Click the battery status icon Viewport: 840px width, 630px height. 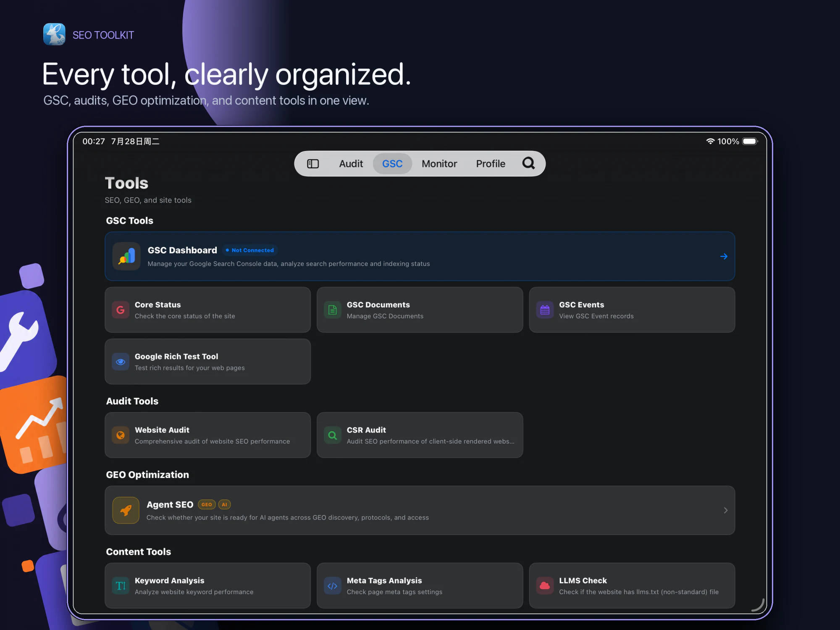[x=750, y=141]
